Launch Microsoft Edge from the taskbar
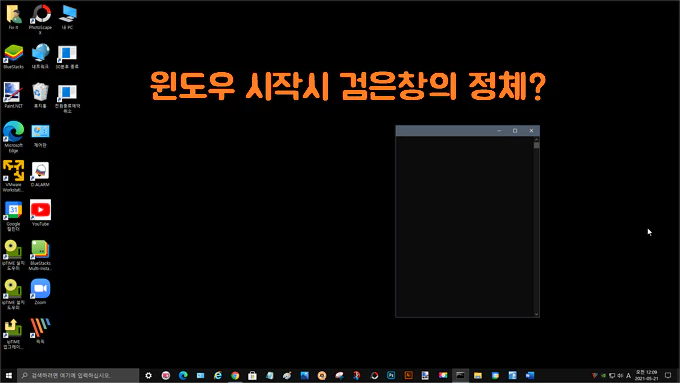This screenshot has height=383, width=680. 183,375
